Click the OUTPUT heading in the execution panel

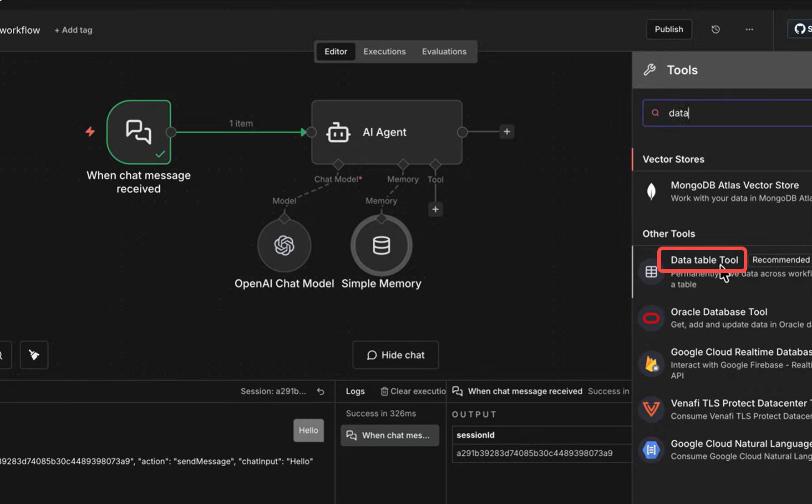[x=474, y=414]
